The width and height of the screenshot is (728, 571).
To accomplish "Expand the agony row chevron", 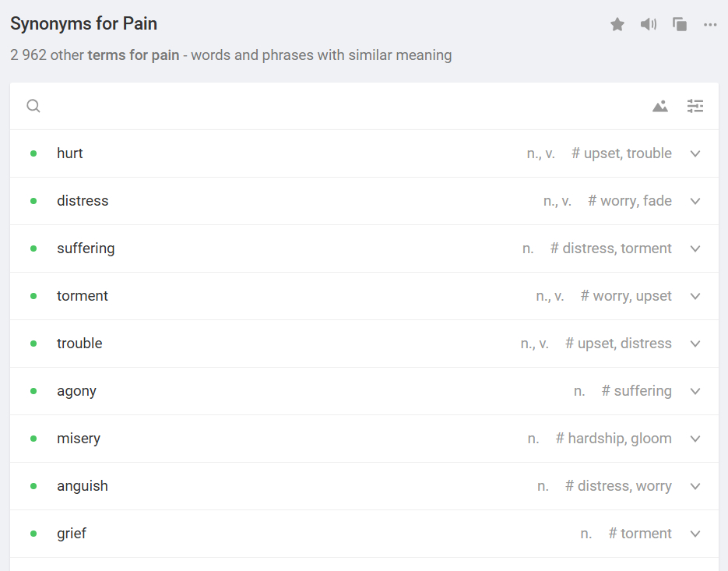I will (695, 392).
